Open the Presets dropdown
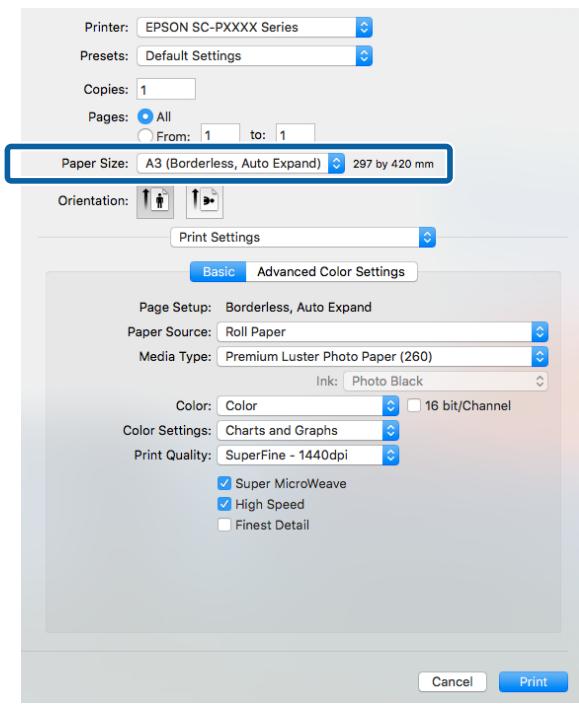 click(x=254, y=56)
